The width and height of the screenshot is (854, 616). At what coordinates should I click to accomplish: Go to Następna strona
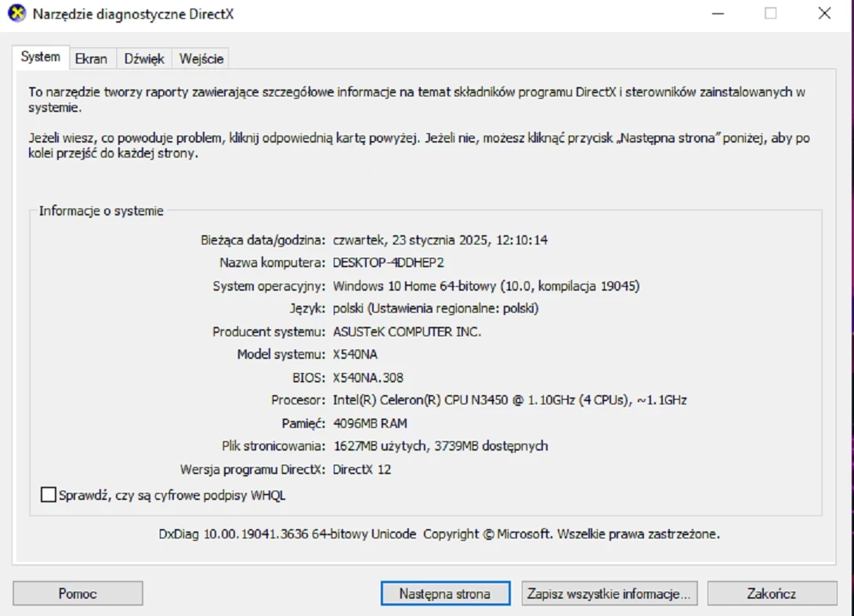(445, 593)
